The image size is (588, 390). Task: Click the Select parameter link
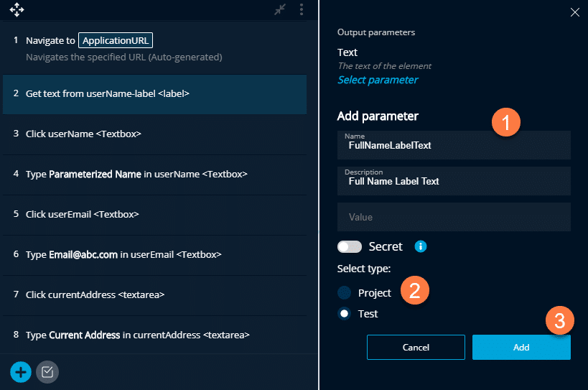378,80
